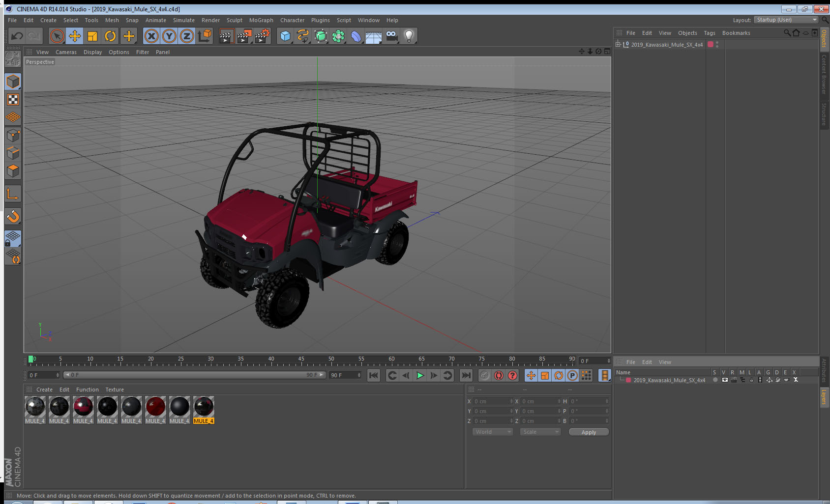The height and width of the screenshot is (504, 830).
Task: Toggle layer visibility eye for Kawasaki layer
Action: click(724, 380)
